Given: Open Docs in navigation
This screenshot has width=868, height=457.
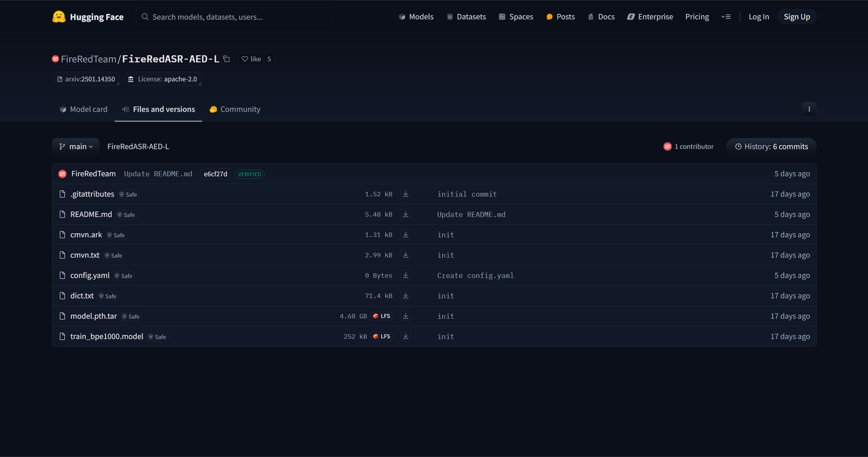Looking at the screenshot, I should coord(601,17).
